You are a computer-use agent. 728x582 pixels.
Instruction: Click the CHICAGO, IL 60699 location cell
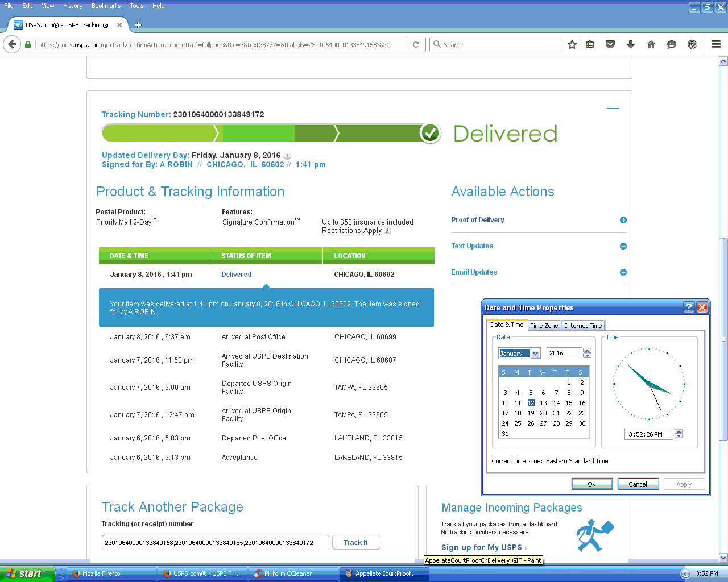[x=365, y=337]
